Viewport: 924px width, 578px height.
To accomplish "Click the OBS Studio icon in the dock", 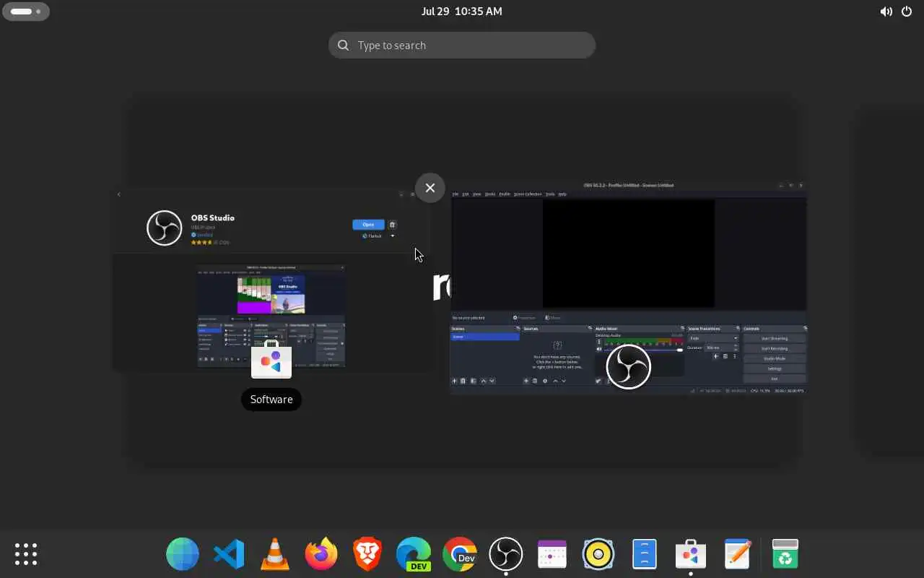I will pos(506,554).
